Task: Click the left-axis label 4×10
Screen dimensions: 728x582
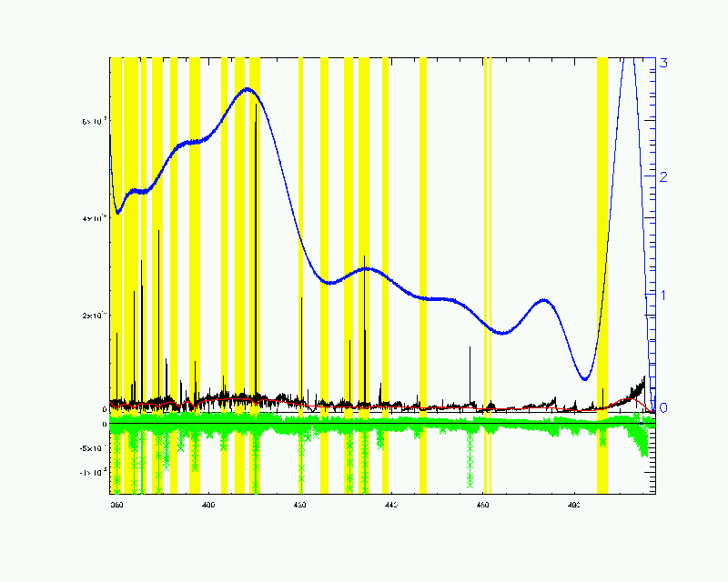Action: pyautogui.click(x=95, y=218)
